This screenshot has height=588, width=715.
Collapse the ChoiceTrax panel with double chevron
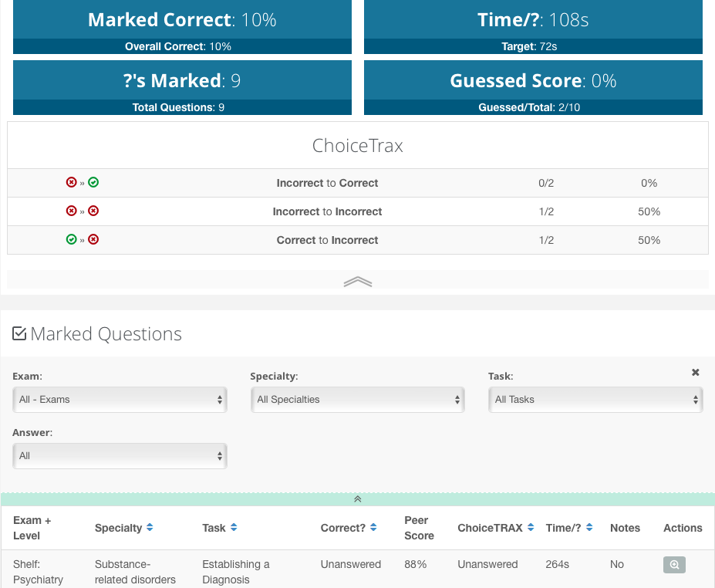point(357,282)
